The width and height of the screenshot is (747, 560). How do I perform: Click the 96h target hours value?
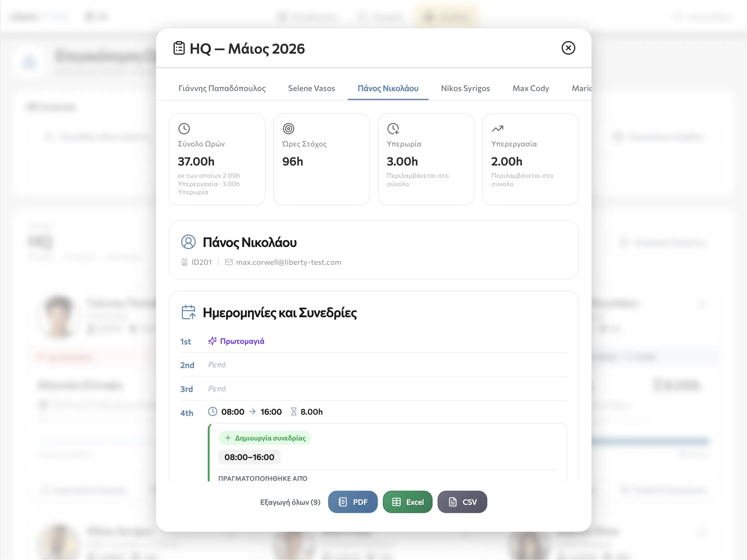(x=292, y=161)
